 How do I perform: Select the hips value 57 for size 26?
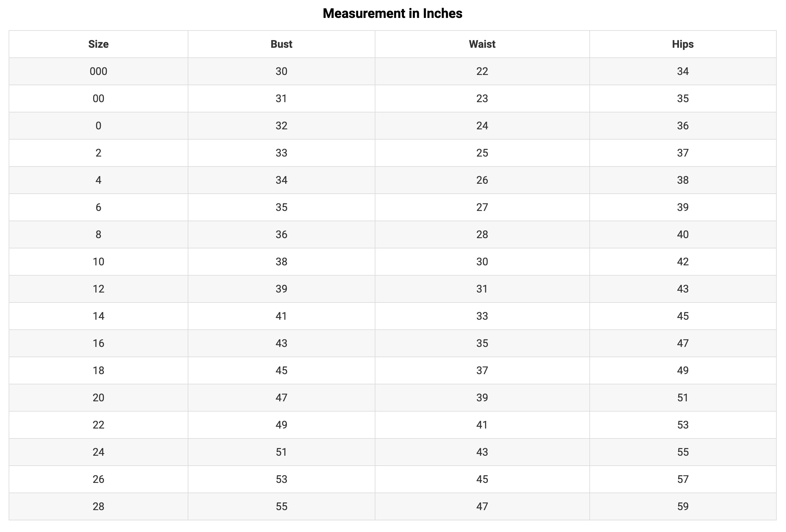coord(683,479)
